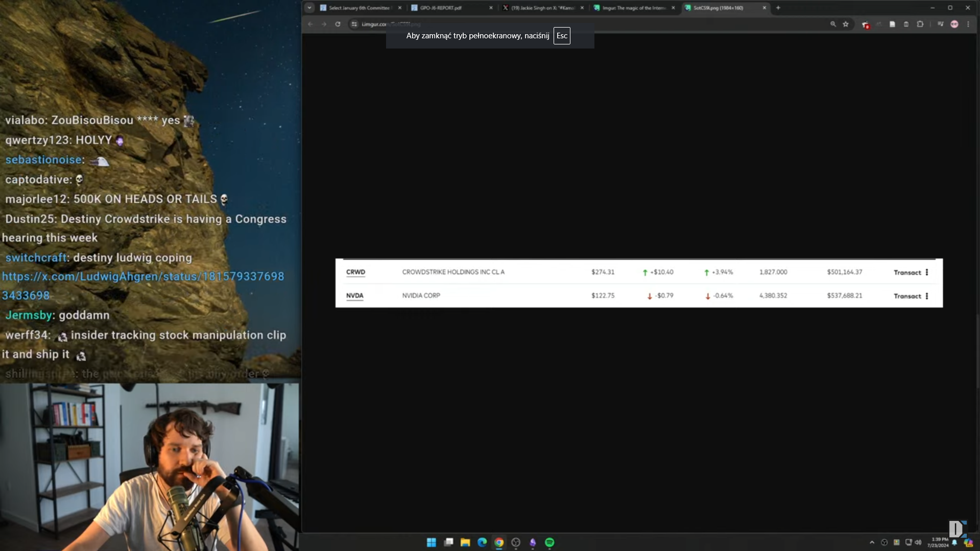Screen dimensions: 980x551
Task: Click the zoom magnifier icon in address bar
Action: 833,24
